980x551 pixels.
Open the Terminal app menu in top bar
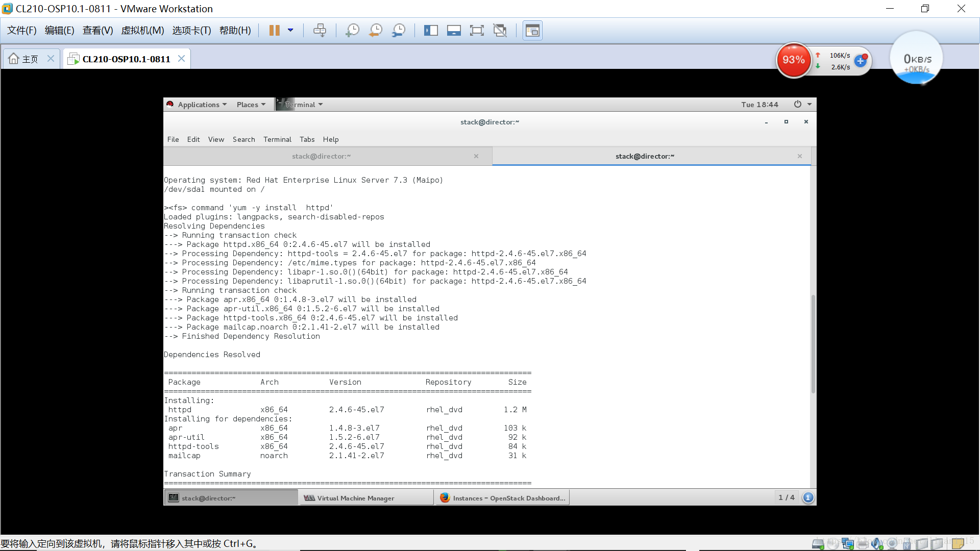pyautogui.click(x=300, y=105)
